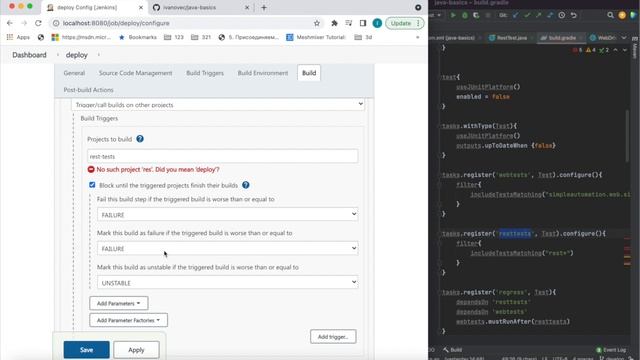
Task: Open help for Projects to build
Action: (x=140, y=139)
